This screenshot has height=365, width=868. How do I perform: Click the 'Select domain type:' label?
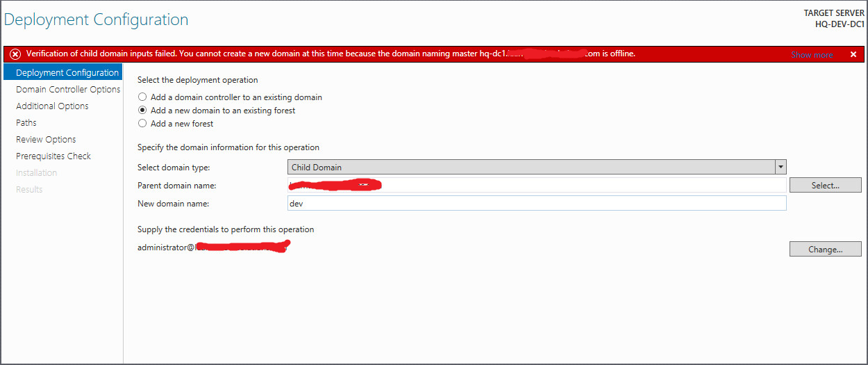coord(174,168)
